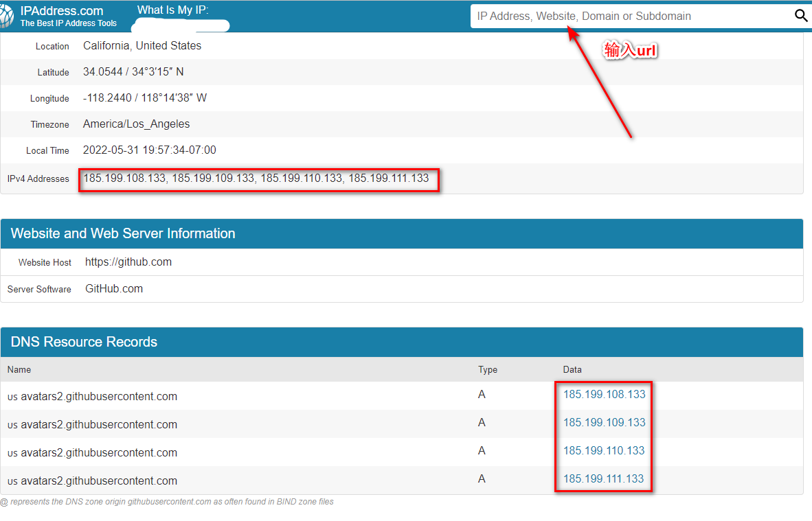Open the 185.199.109.133 DNS record link
The width and height of the screenshot is (812, 521).
coord(605,422)
